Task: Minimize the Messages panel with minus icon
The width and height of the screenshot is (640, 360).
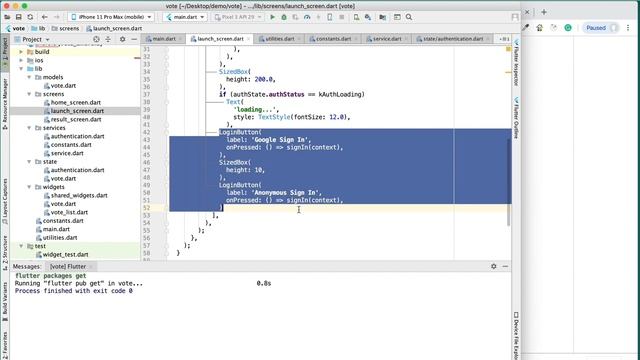Action: click(x=505, y=266)
